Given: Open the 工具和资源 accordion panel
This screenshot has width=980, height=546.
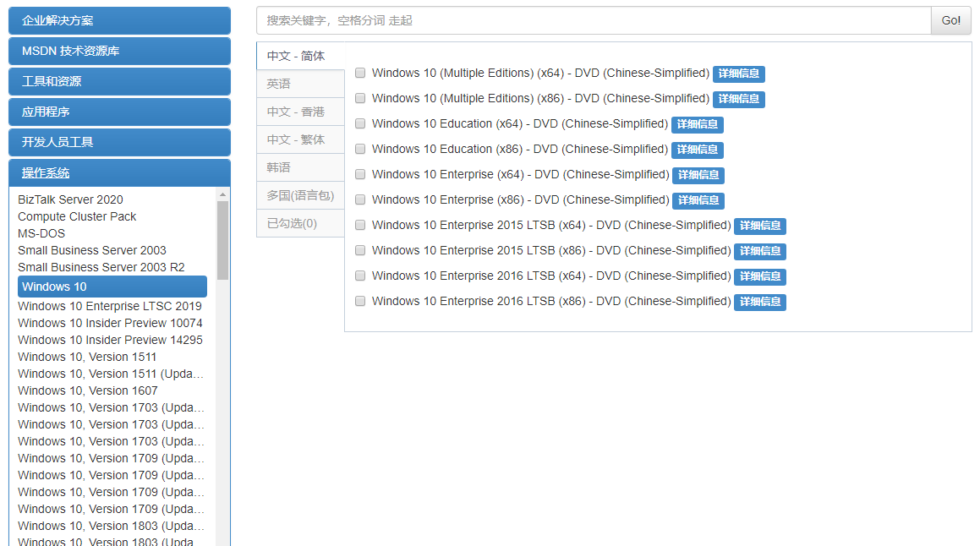Looking at the screenshot, I should (x=119, y=81).
